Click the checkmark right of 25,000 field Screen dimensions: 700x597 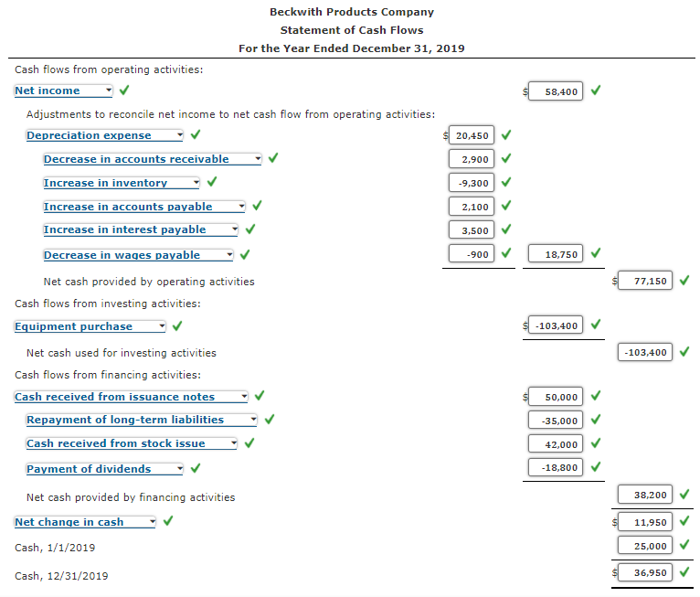click(x=684, y=545)
